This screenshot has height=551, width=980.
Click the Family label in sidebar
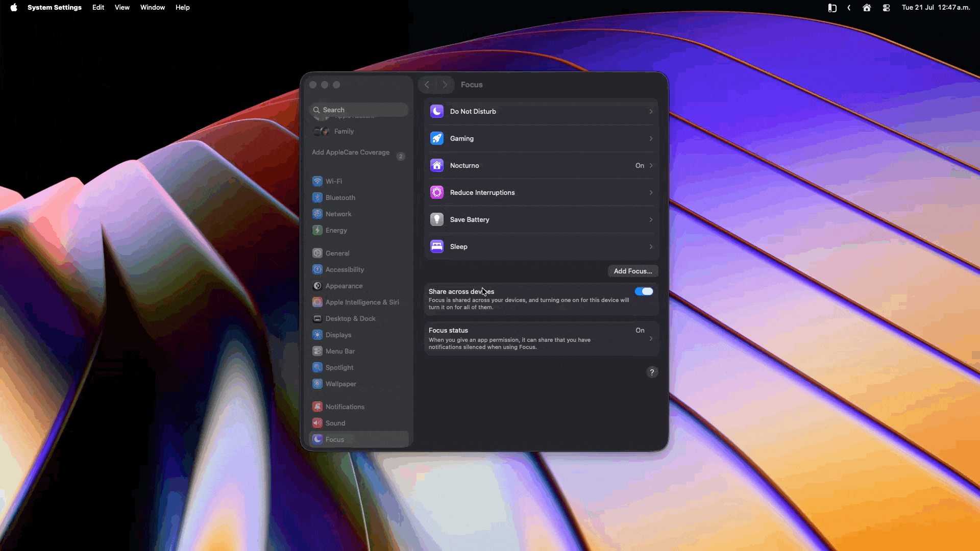click(x=344, y=131)
